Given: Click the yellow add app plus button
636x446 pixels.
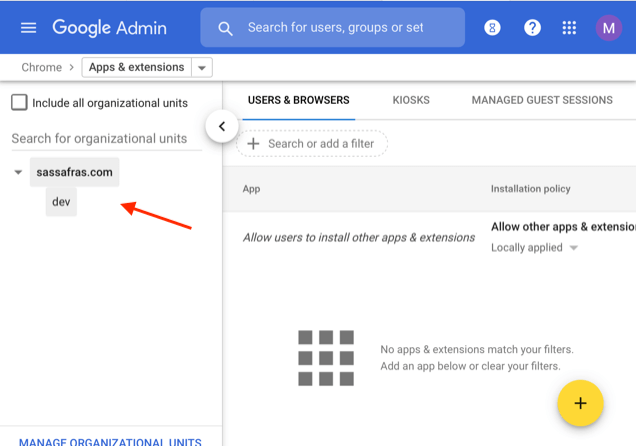Looking at the screenshot, I should tap(580, 404).
